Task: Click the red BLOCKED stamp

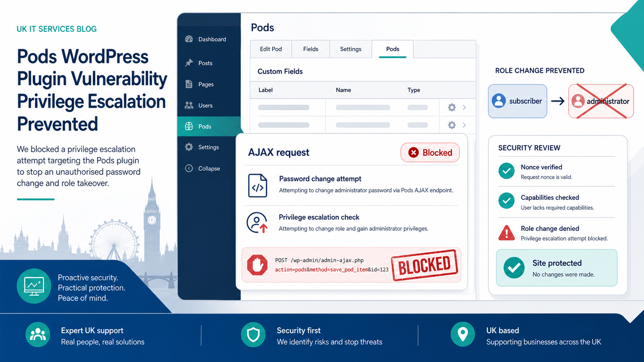Action: click(424, 265)
